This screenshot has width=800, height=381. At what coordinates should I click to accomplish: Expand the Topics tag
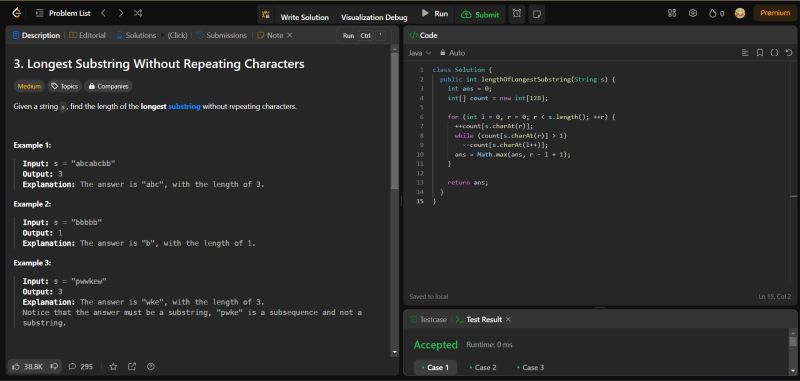64,86
